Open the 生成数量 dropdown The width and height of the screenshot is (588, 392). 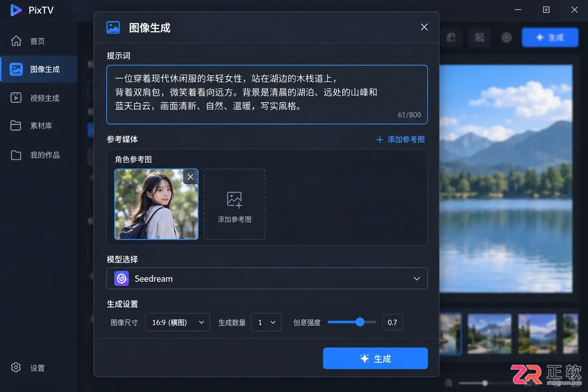point(266,322)
